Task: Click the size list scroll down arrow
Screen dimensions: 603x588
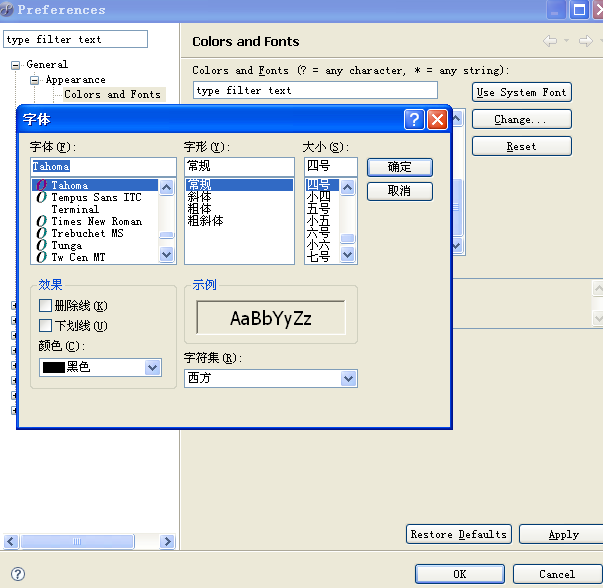Action: [x=348, y=254]
